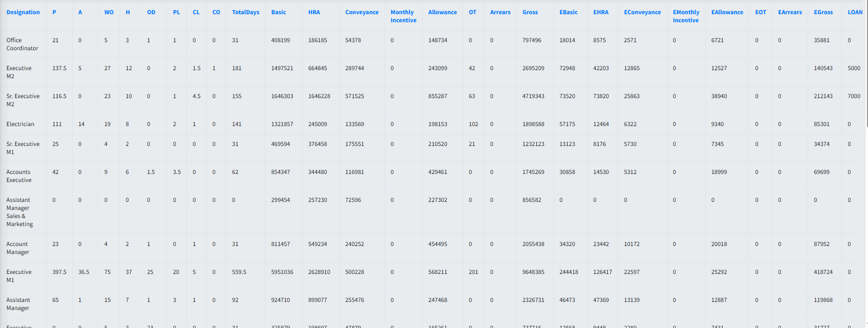Click TotalDays value 559.5

pyautogui.click(x=239, y=272)
